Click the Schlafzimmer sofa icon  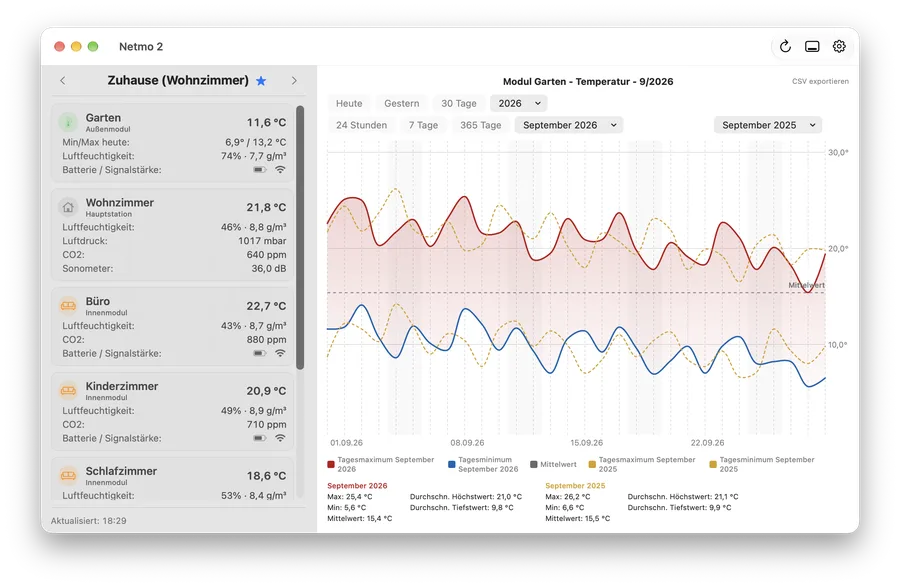coord(68,476)
